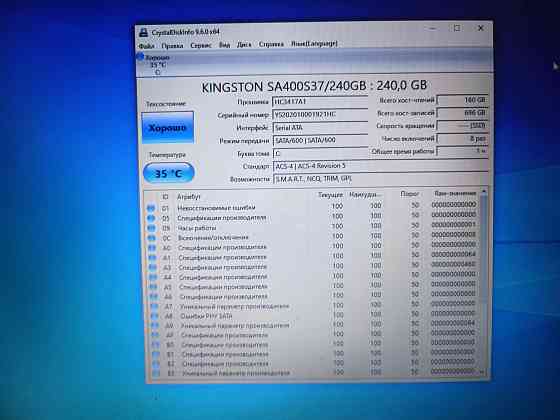Image resolution: width=560 pixels, height=420 pixels.
Task: Click the attribute list scrollbar up arrow
Action: click(x=484, y=192)
